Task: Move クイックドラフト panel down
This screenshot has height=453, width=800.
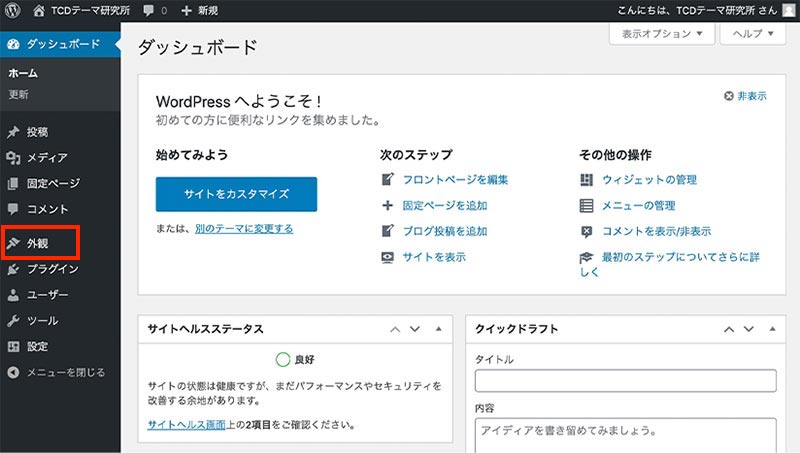Action: pyautogui.click(x=748, y=330)
